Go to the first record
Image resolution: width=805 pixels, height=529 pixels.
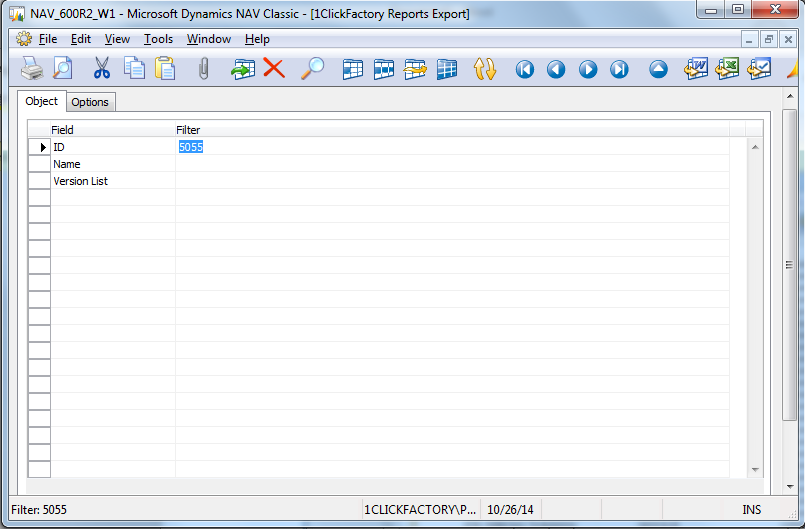tap(525, 69)
